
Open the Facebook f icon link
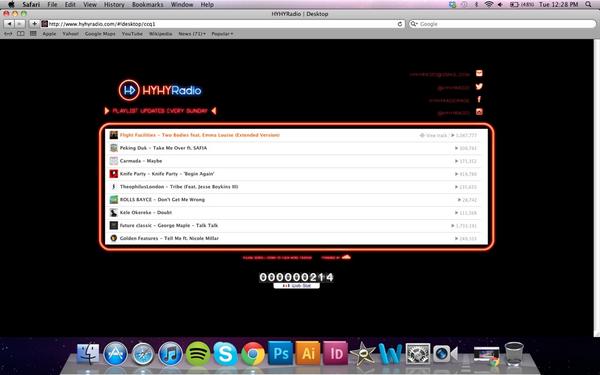(x=479, y=99)
